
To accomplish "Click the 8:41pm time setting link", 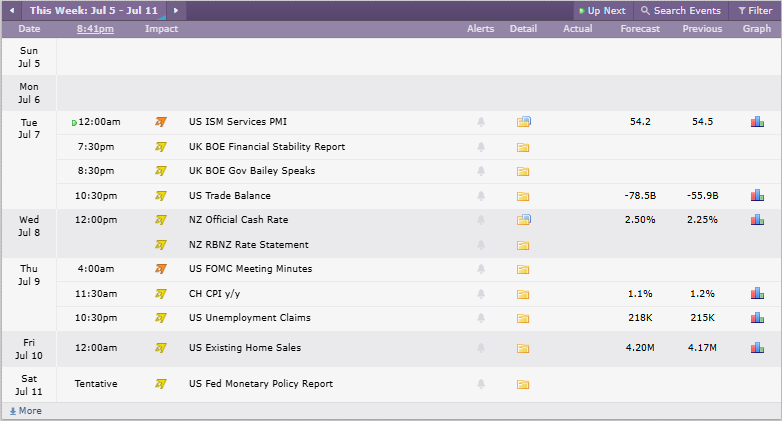I will (x=95, y=29).
